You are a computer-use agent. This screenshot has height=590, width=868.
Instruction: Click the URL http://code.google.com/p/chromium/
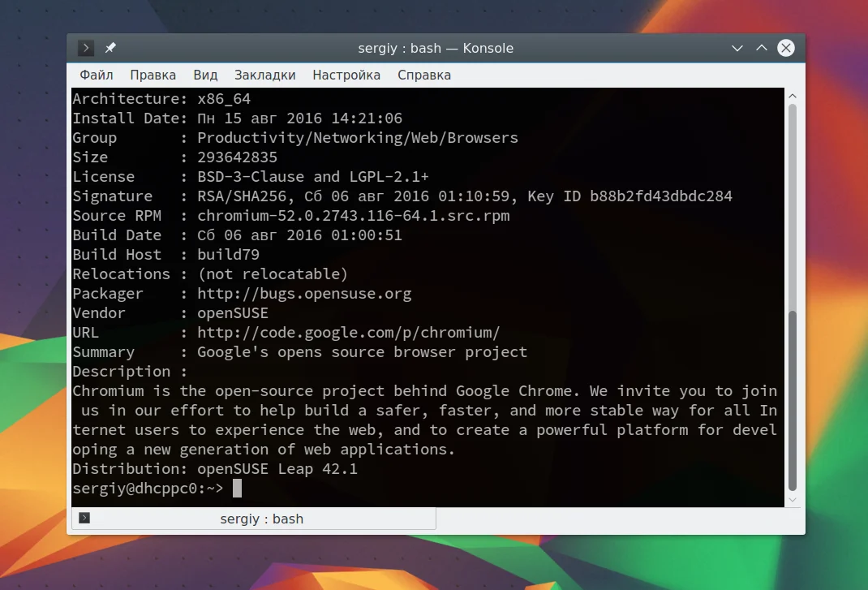(348, 333)
